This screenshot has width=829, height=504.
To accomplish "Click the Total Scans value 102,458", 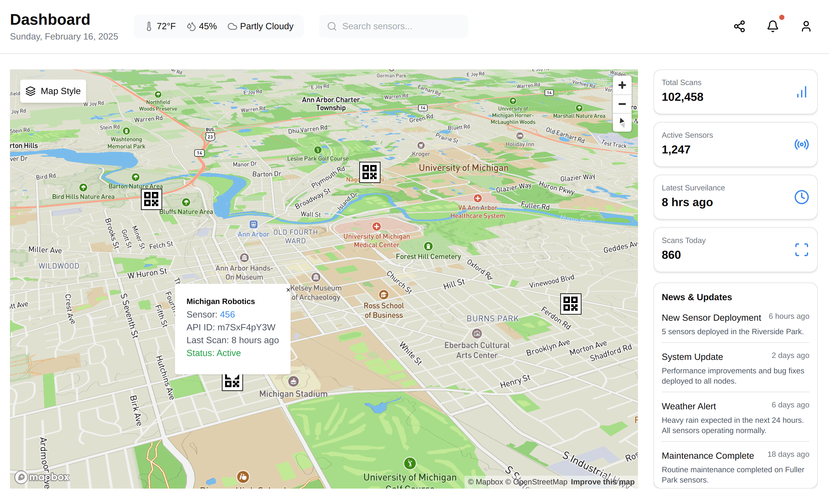I will click(x=682, y=97).
